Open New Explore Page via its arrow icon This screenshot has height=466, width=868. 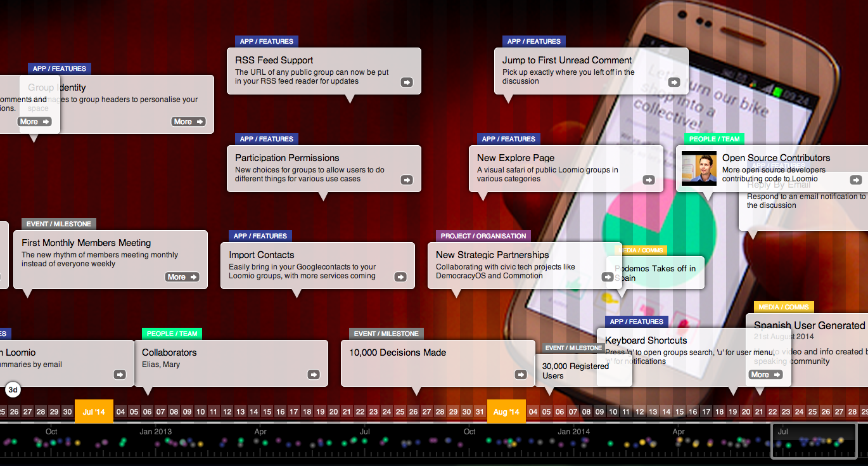pyautogui.click(x=649, y=179)
